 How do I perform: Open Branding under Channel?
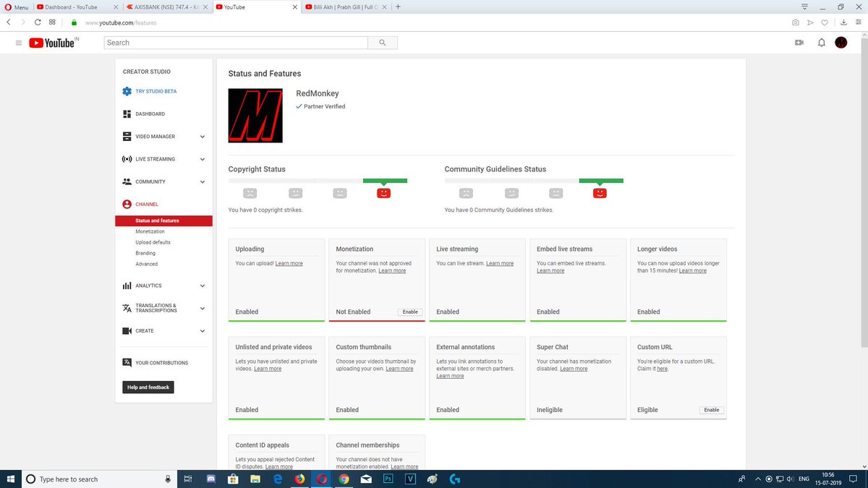click(x=145, y=253)
